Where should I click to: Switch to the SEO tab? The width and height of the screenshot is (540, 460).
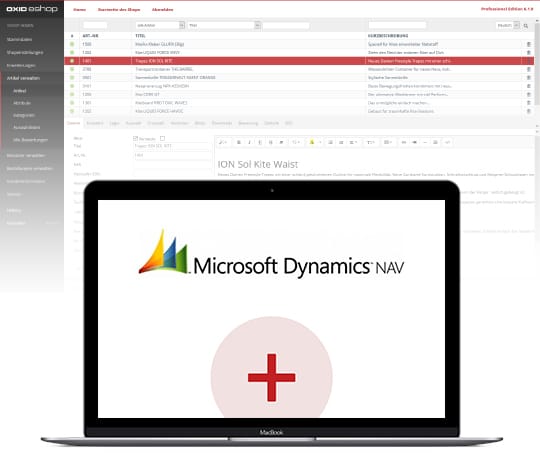click(x=289, y=123)
